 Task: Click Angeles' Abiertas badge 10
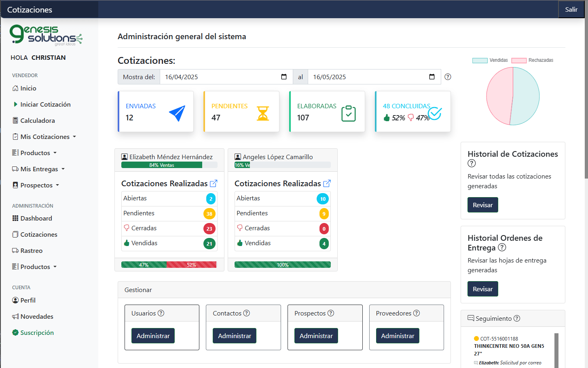coord(323,199)
